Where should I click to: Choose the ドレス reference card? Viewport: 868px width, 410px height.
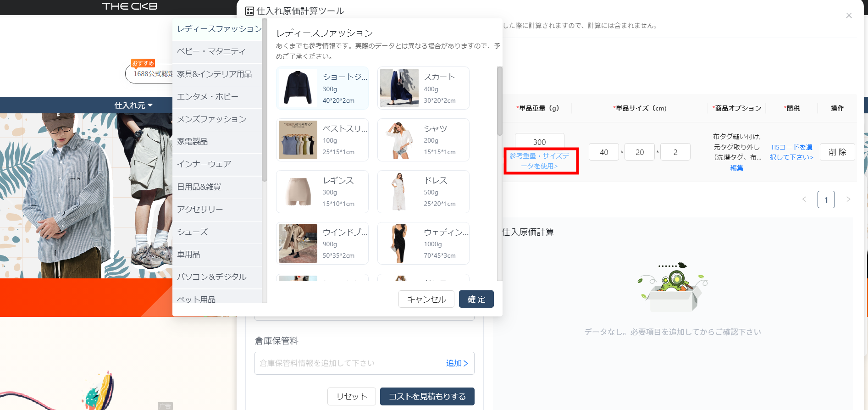click(x=423, y=192)
